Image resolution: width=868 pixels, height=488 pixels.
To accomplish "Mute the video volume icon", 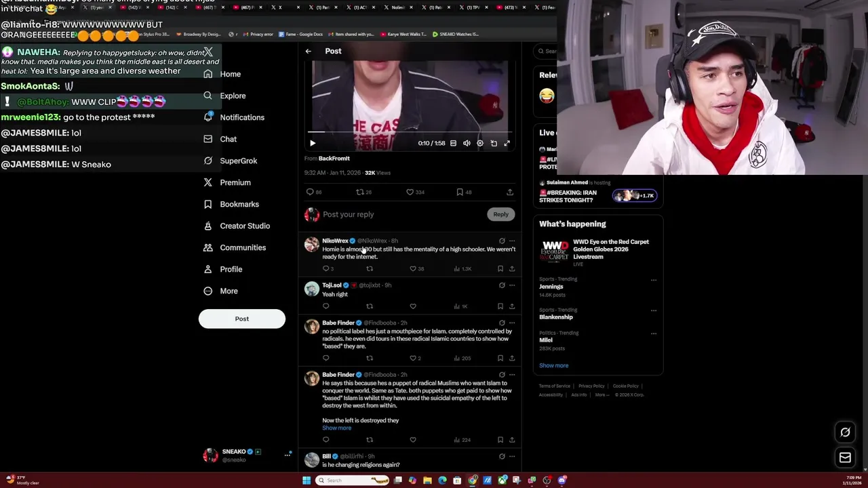I will coord(467,143).
